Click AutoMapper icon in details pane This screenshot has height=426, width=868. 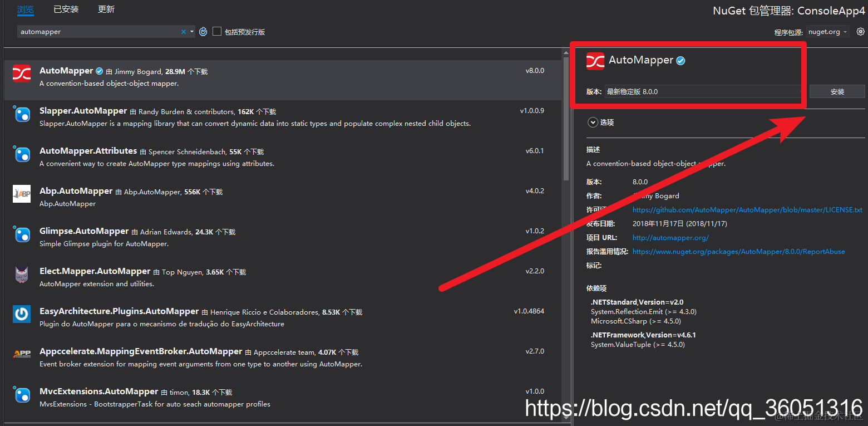[595, 61]
